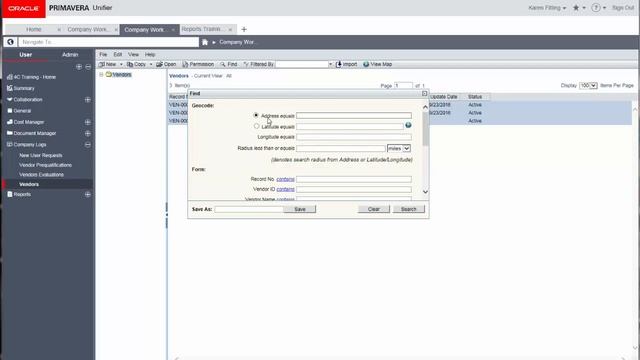Viewport: 640px width, 360px height.
Task: Click the history icon beside Navigate To
Action: 10,42
